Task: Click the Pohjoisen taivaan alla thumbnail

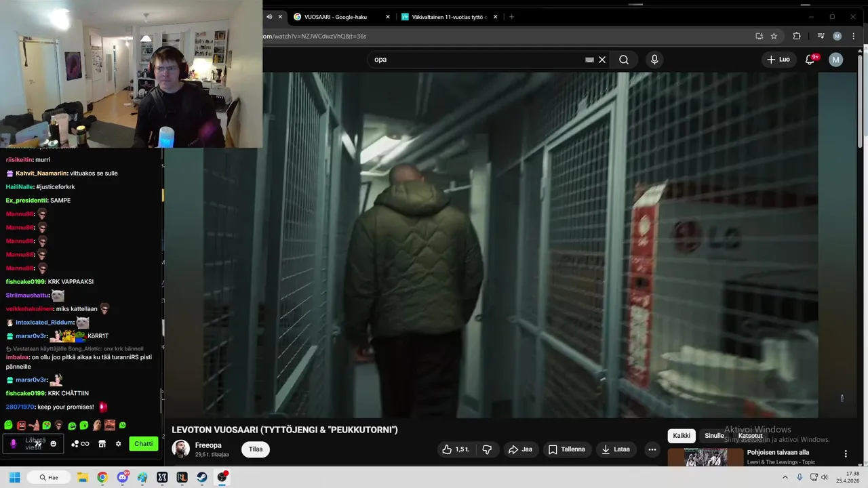Action: click(x=705, y=457)
